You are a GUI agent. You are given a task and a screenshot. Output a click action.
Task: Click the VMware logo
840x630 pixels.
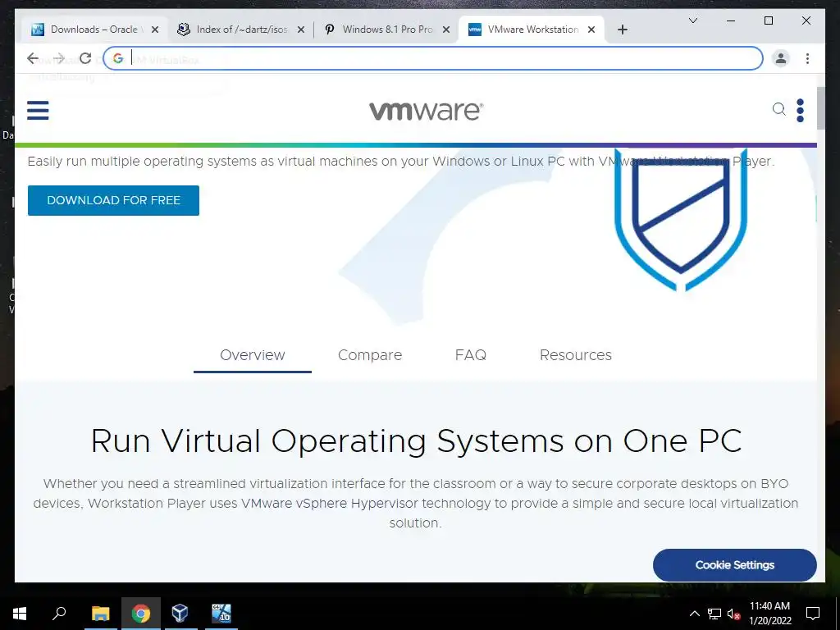click(426, 111)
